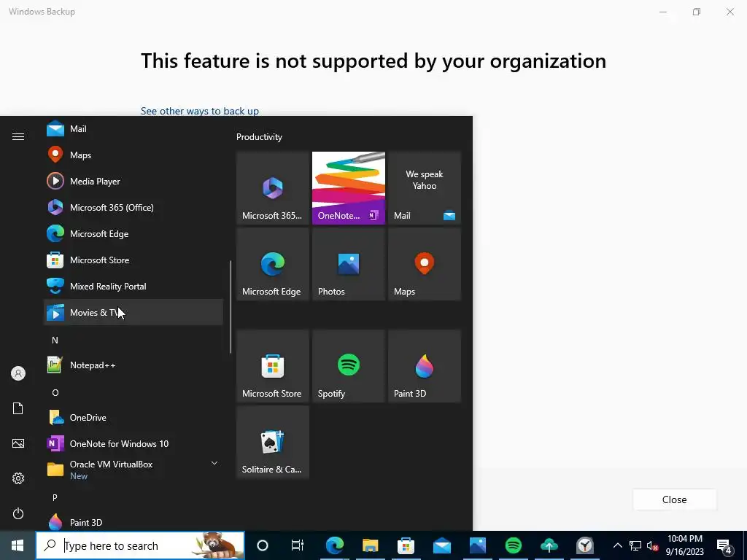Click See other ways to back up

pyautogui.click(x=200, y=111)
